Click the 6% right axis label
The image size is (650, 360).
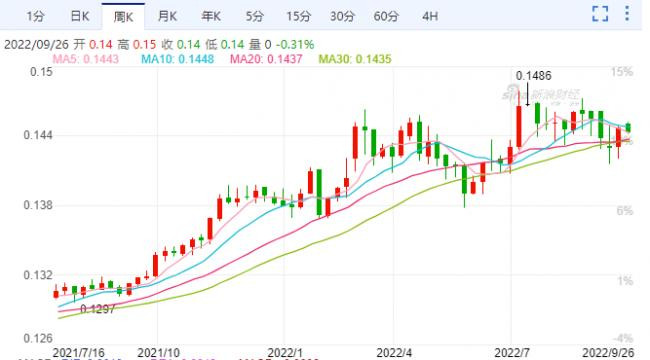[624, 211]
